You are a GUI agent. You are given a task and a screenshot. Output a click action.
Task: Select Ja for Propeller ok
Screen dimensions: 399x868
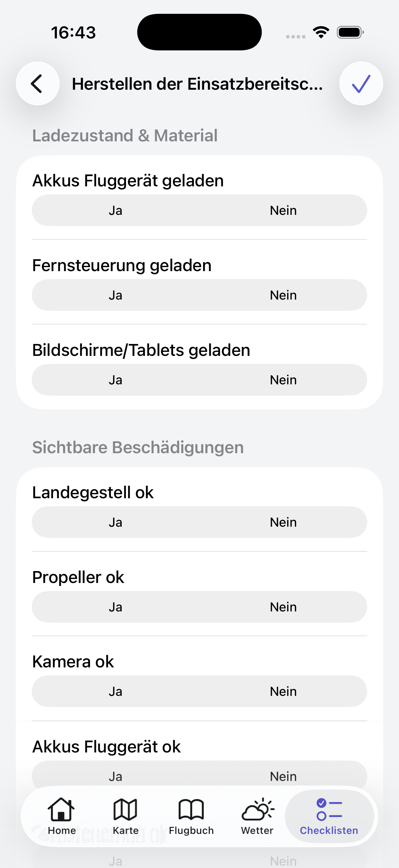(x=115, y=607)
